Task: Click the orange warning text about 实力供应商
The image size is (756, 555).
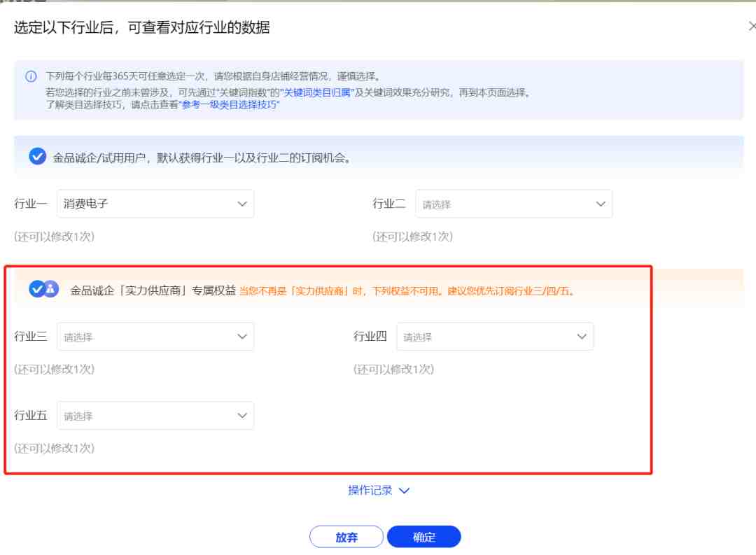Action: point(407,291)
